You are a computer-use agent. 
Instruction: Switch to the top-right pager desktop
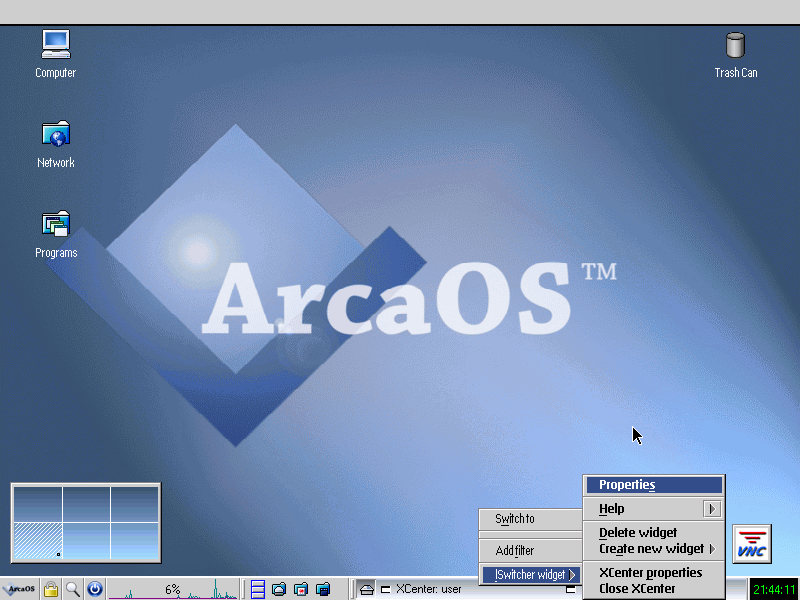click(x=134, y=504)
